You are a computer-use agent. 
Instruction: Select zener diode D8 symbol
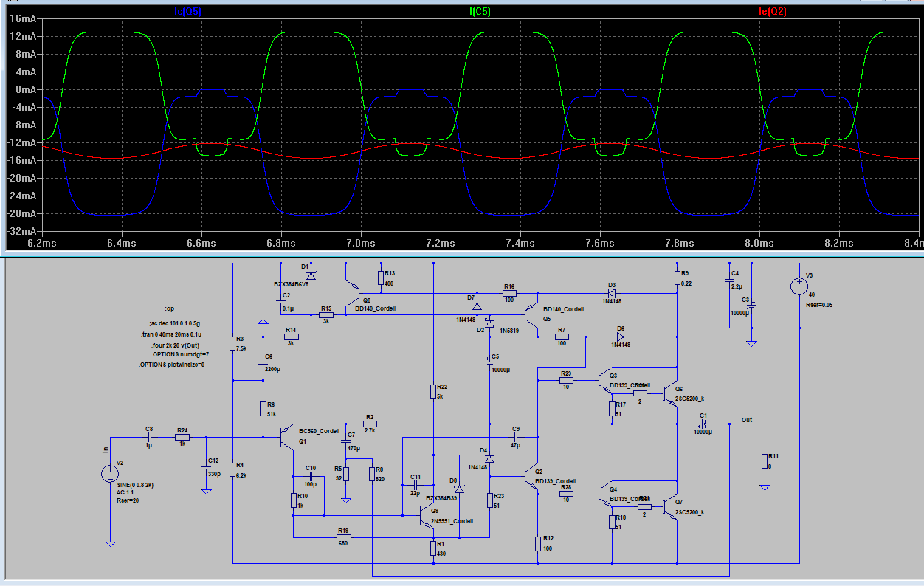pyautogui.click(x=459, y=488)
